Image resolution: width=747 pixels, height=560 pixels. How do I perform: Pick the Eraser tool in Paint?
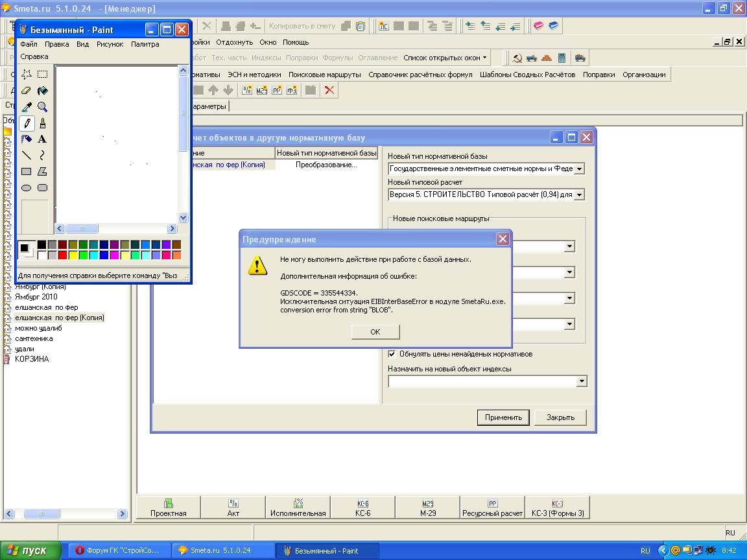point(27,91)
